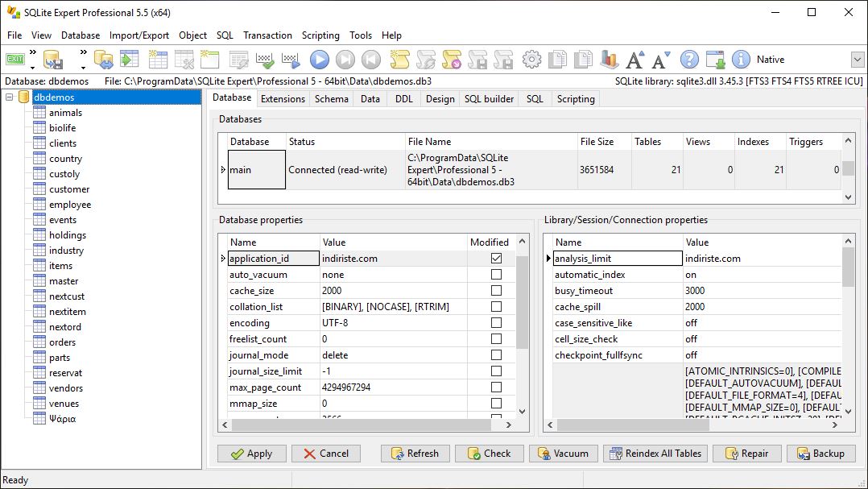Uncheck the application_id Modified checkbox
The height and width of the screenshot is (489, 868).
[496, 258]
